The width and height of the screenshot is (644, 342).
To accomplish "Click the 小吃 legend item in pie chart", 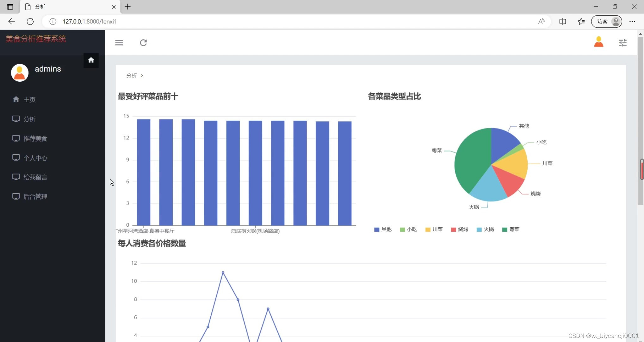I will (x=408, y=229).
